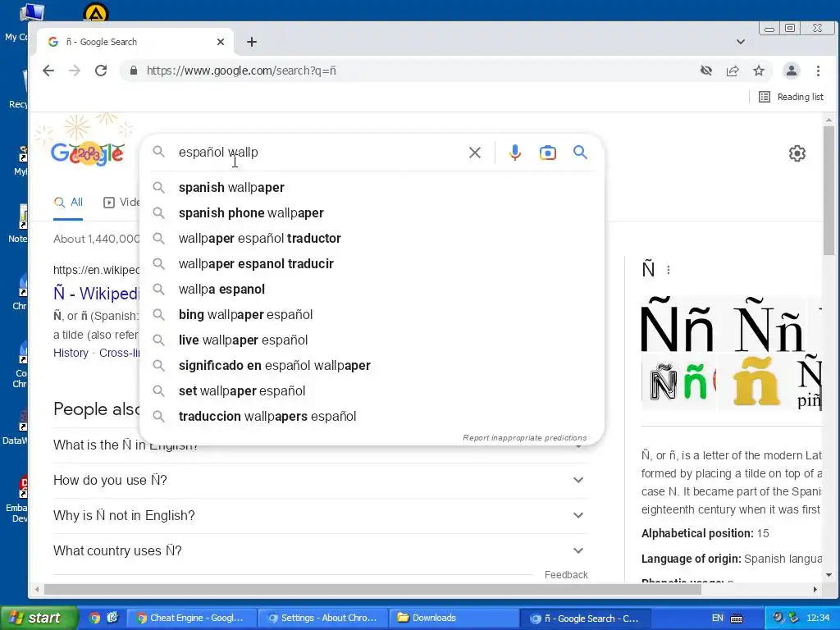Click the Language of origin label
840x630 pixels.
(x=691, y=559)
